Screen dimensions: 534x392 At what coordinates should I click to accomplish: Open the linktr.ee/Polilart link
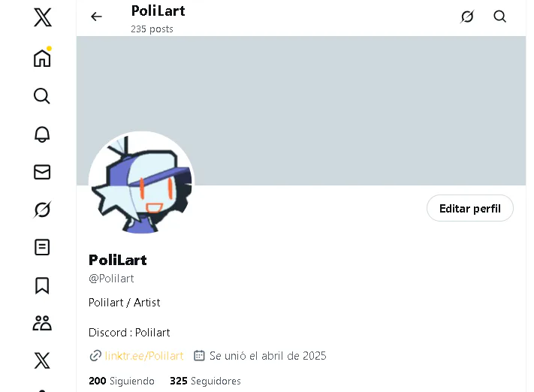pos(143,356)
